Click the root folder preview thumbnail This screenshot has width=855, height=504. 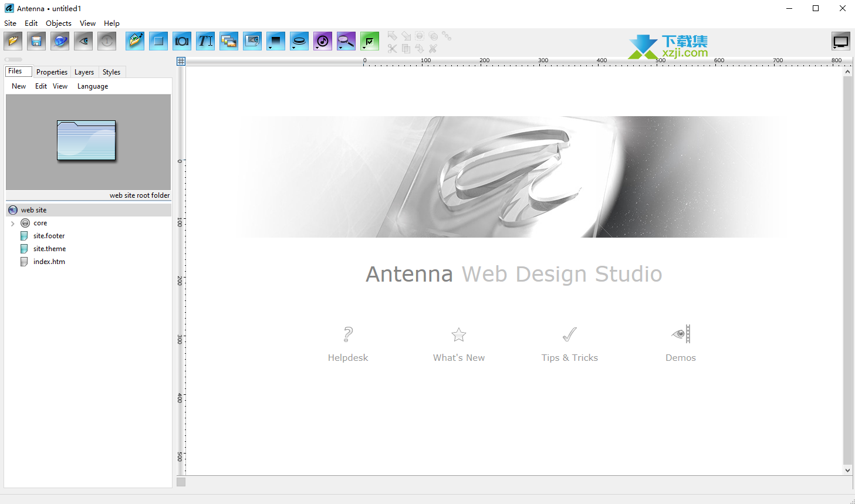pyautogui.click(x=86, y=140)
